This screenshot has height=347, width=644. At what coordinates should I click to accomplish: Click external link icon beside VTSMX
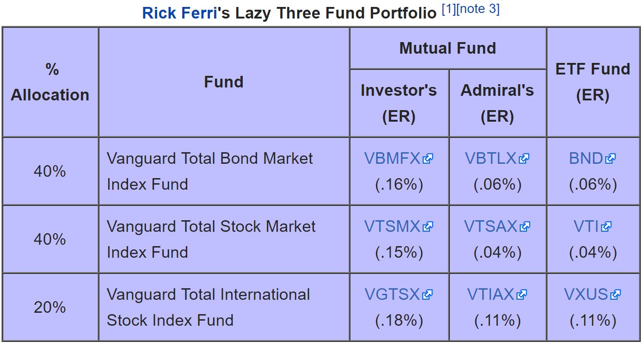(428, 227)
